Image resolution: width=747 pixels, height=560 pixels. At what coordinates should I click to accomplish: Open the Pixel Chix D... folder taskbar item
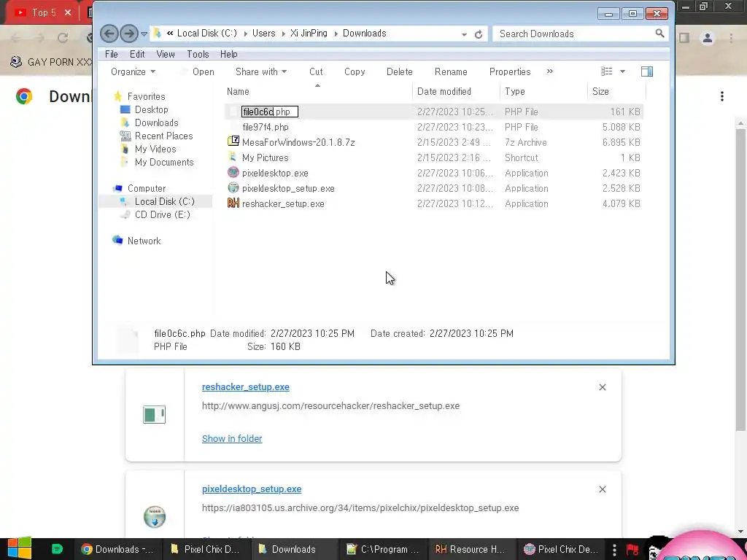tap(206, 549)
